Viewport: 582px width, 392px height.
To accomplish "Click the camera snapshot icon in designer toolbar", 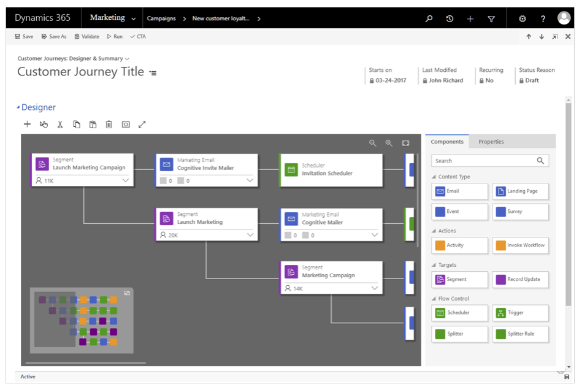I will [126, 125].
